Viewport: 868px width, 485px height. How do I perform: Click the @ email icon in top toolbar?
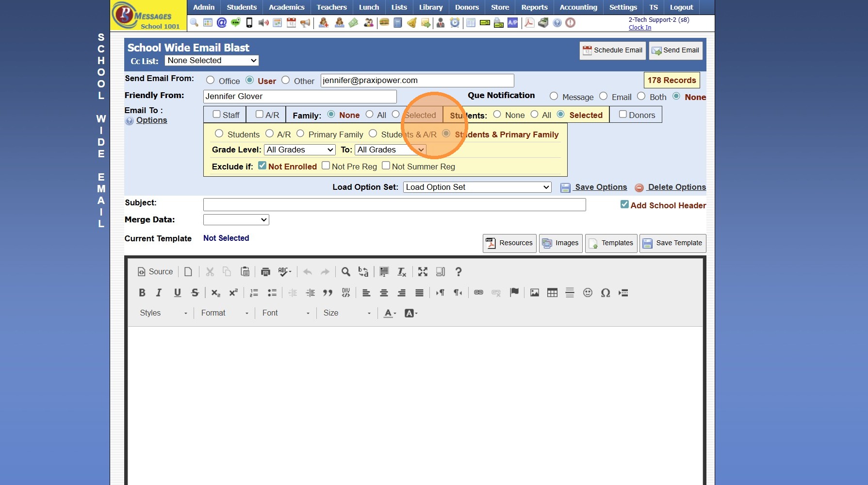tap(222, 22)
